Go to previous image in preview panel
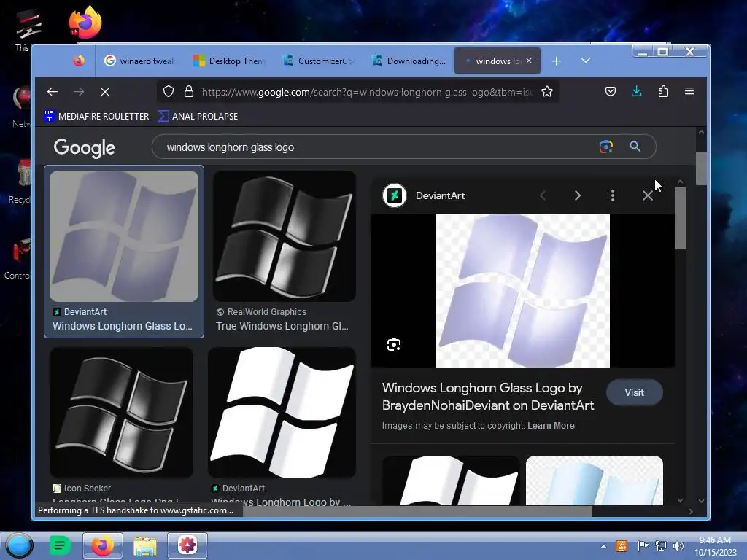This screenshot has height=560, width=747. click(543, 195)
